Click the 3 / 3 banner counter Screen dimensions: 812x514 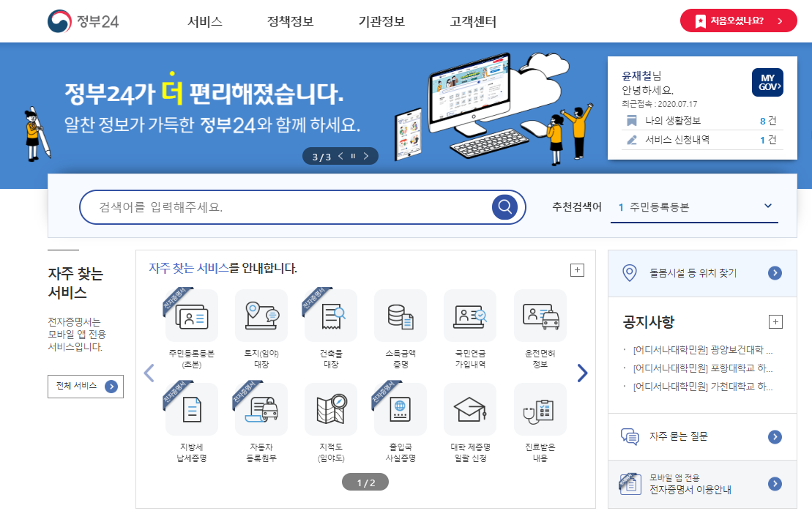(321, 157)
